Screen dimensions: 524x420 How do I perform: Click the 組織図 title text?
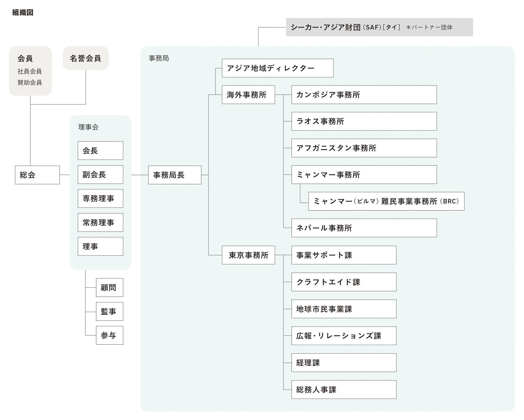(x=23, y=13)
